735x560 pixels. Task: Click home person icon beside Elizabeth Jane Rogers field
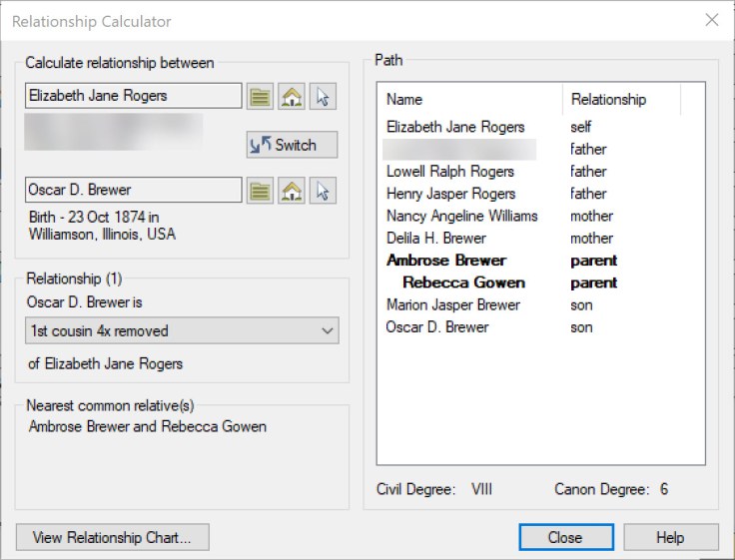pyautogui.click(x=292, y=96)
